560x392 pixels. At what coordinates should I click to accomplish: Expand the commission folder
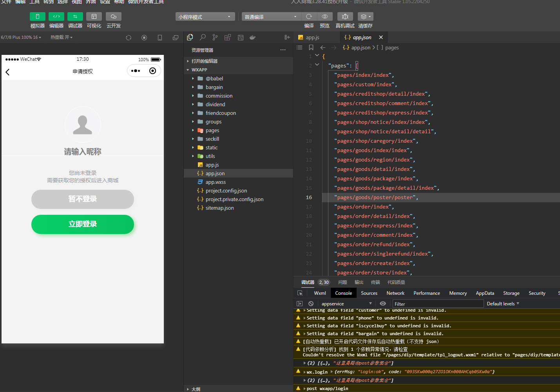coord(238,96)
